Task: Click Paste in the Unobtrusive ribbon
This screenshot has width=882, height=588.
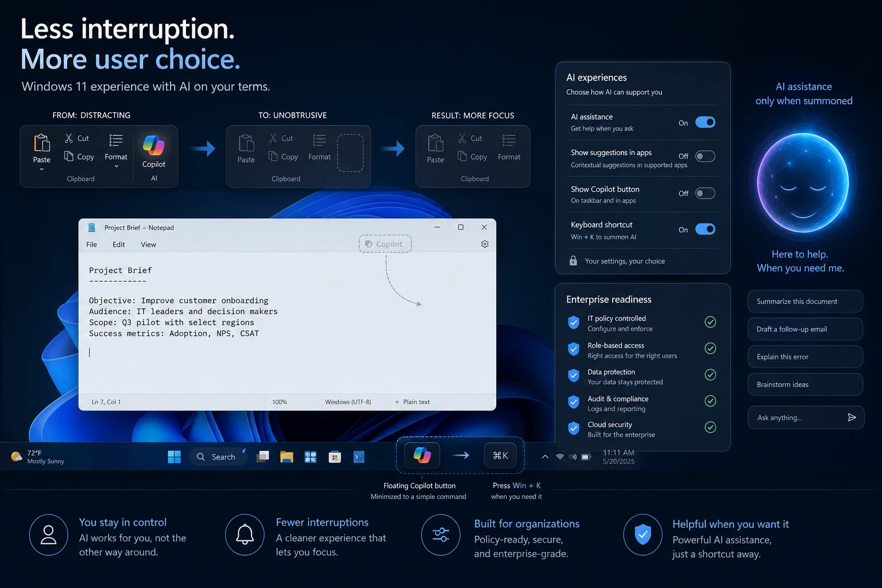Action: pyautogui.click(x=246, y=149)
